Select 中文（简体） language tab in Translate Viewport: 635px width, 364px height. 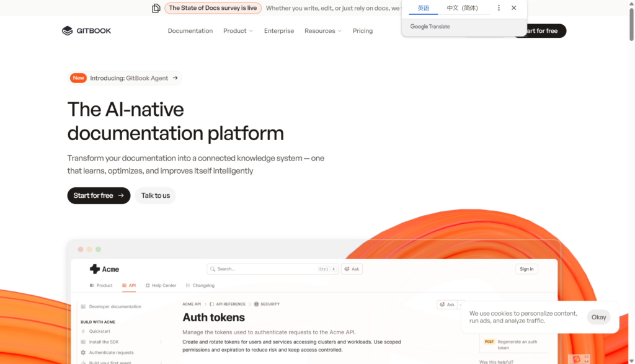point(462,8)
